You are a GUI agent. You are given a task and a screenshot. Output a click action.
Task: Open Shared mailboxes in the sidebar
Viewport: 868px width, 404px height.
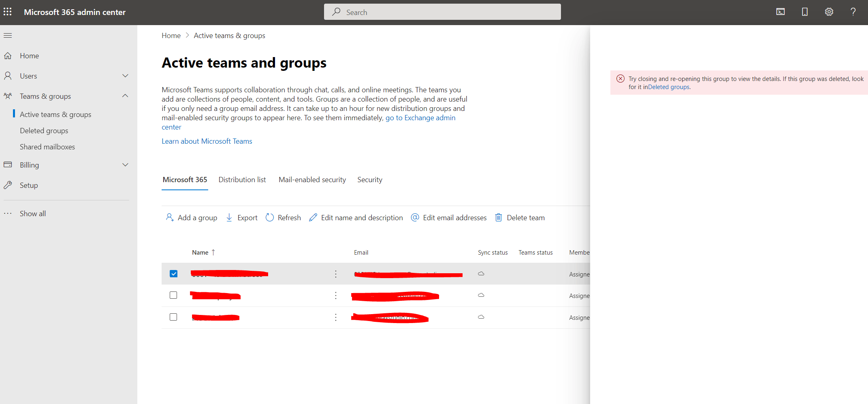point(47,147)
